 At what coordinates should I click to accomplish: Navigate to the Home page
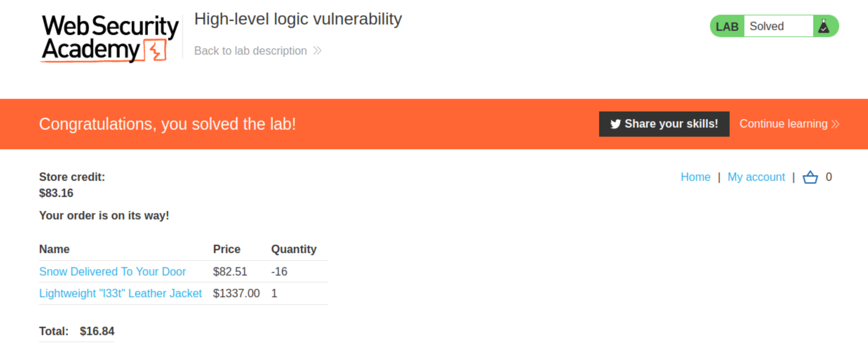(x=695, y=177)
